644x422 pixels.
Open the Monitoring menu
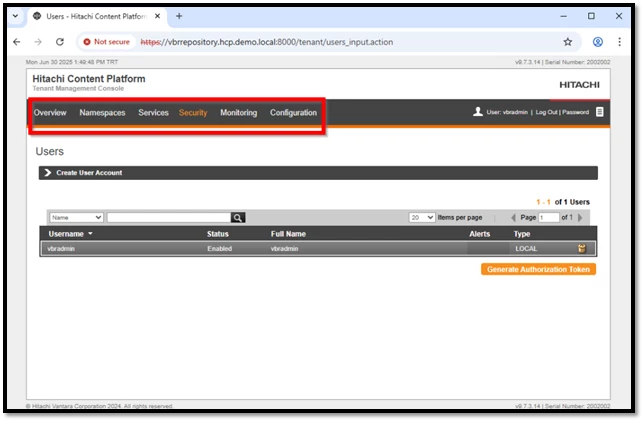pyautogui.click(x=239, y=113)
